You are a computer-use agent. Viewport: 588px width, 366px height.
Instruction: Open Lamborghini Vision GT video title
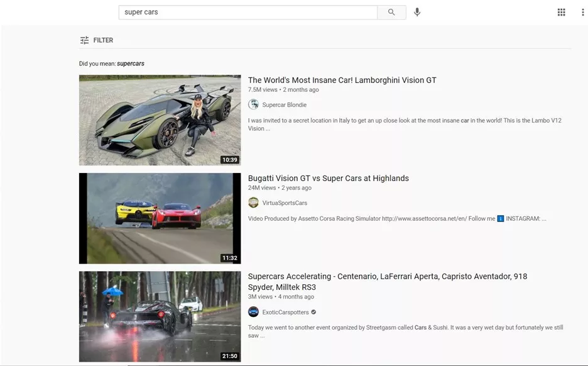coord(342,80)
